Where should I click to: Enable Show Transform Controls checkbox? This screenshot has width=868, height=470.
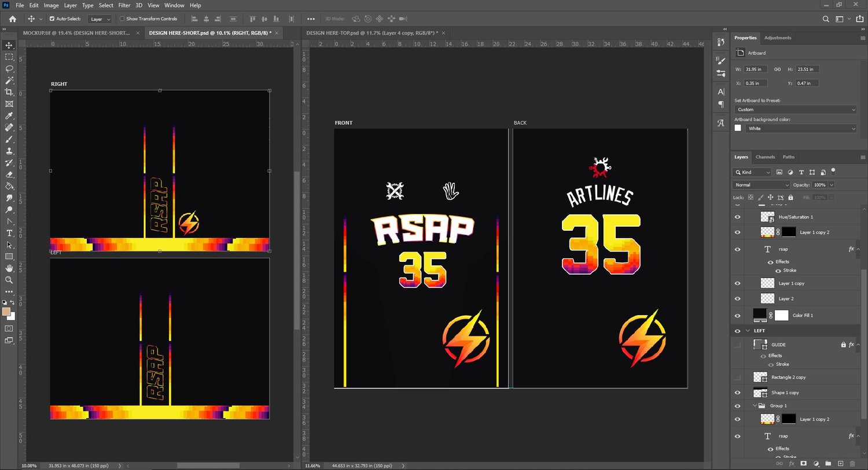point(122,18)
